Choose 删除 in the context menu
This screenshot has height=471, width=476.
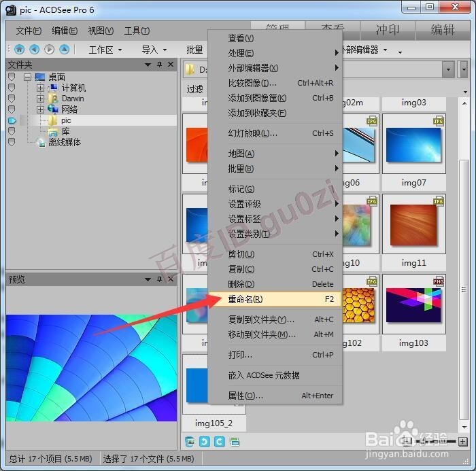click(x=275, y=284)
